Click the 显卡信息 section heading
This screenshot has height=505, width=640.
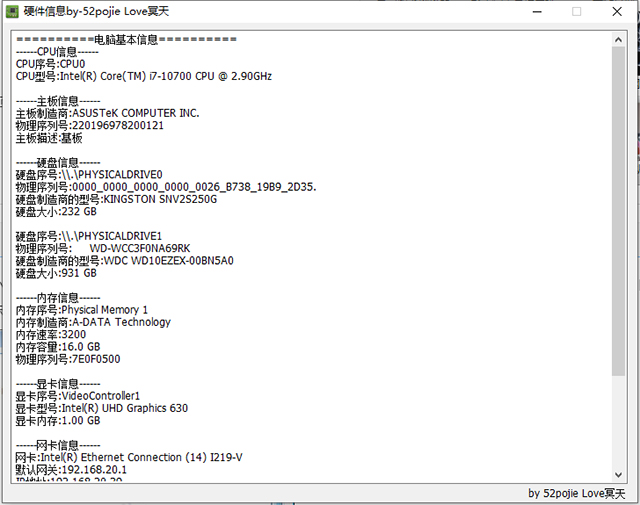tap(58, 384)
